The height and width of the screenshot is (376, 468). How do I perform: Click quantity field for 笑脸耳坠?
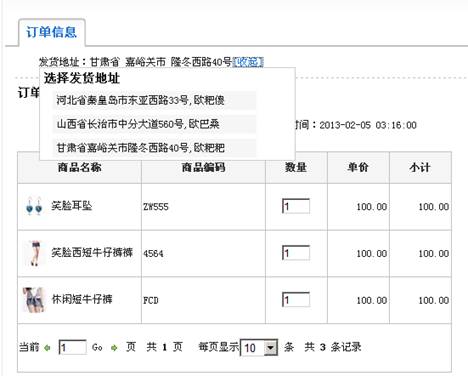[296, 206]
